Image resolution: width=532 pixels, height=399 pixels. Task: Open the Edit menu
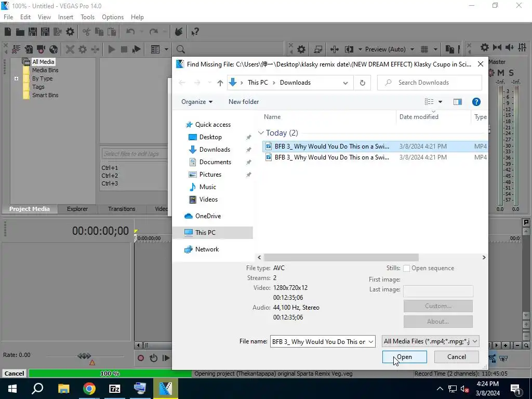[x=25, y=17]
